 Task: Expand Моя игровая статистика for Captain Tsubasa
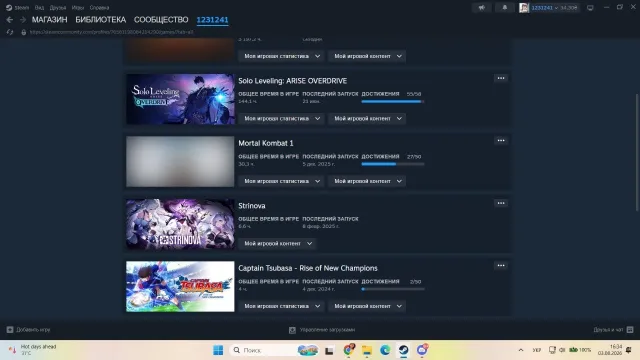click(282, 306)
